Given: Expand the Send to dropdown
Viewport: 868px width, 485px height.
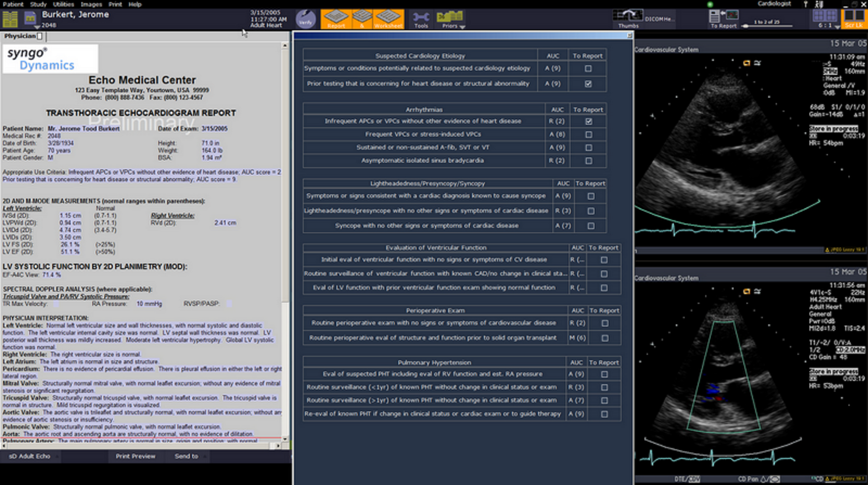Looking at the screenshot, I should point(205,457).
